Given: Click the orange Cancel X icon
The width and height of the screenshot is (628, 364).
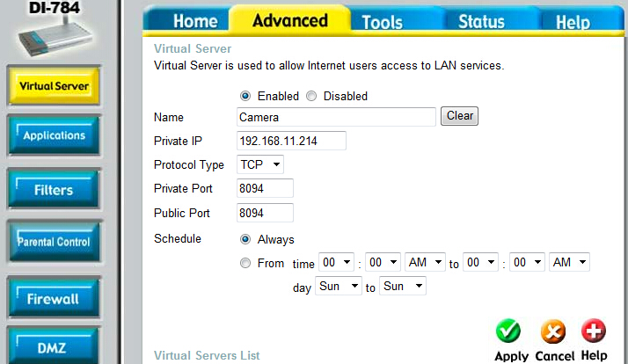Looking at the screenshot, I should click(x=551, y=331).
